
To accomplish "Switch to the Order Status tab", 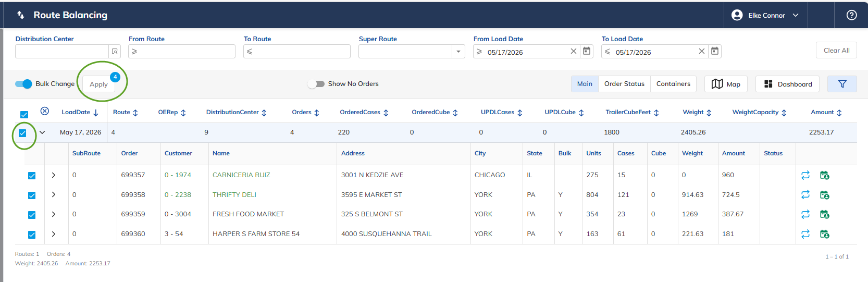I will [624, 84].
